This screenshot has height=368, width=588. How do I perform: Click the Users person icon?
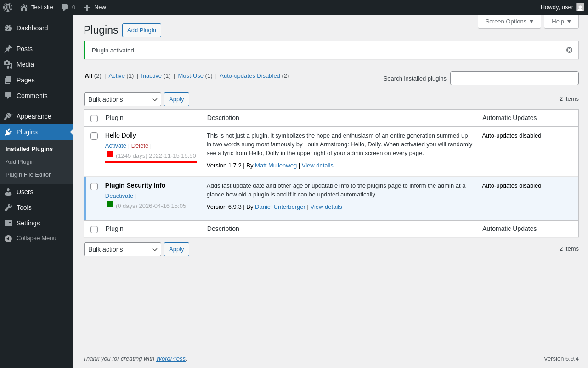pyautogui.click(x=8, y=192)
